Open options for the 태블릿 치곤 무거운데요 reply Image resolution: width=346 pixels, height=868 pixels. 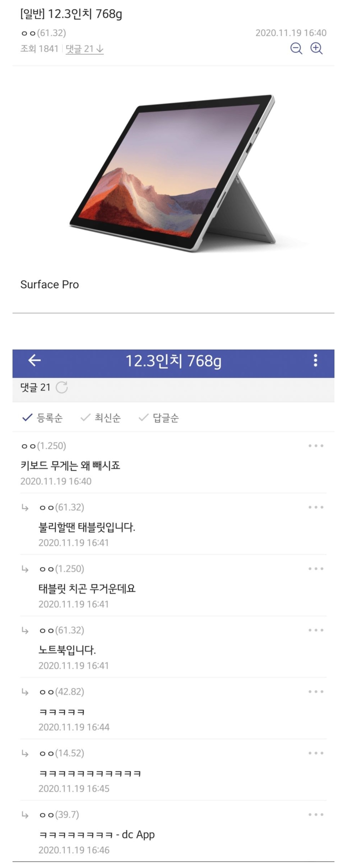click(316, 569)
